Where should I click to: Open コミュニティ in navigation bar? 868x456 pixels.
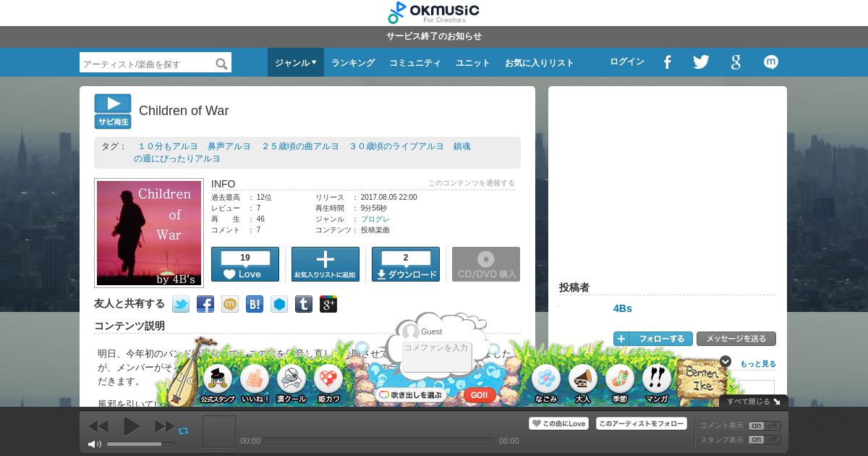click(x=415, y=63)
